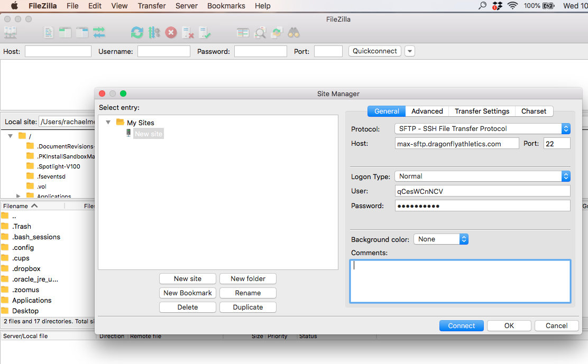Screen dimensions: 588x364
Task: Toggle the local directory tree icon
Action: (x=65, y=33)
